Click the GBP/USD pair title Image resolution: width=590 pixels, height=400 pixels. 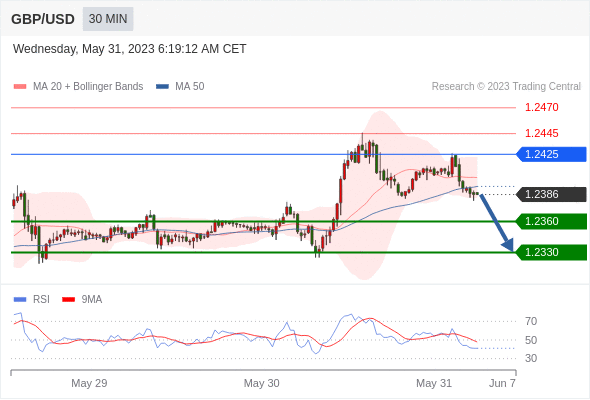(43, 19)
